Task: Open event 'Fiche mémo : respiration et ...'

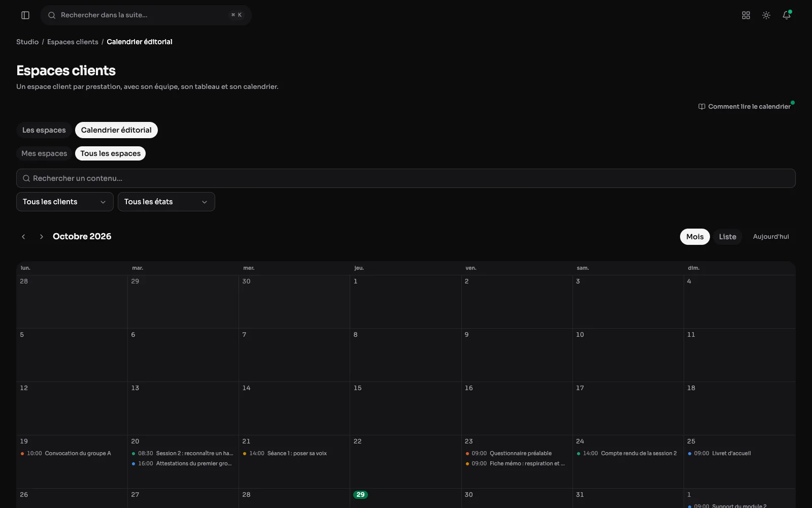Action: (x=515, y=463)
